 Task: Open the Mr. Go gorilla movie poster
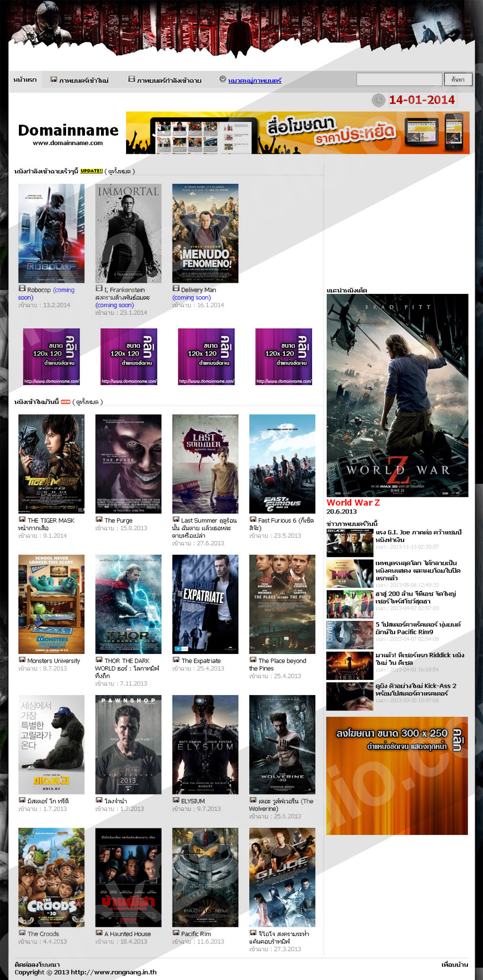tap(51, 744)
